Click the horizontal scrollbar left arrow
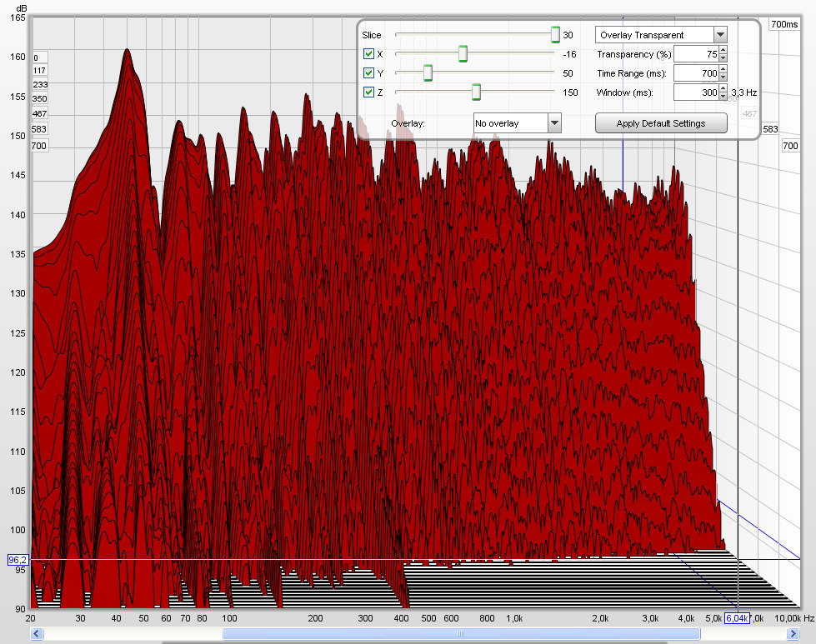This screenshot has width=816, height=644. tap(37, 634)
